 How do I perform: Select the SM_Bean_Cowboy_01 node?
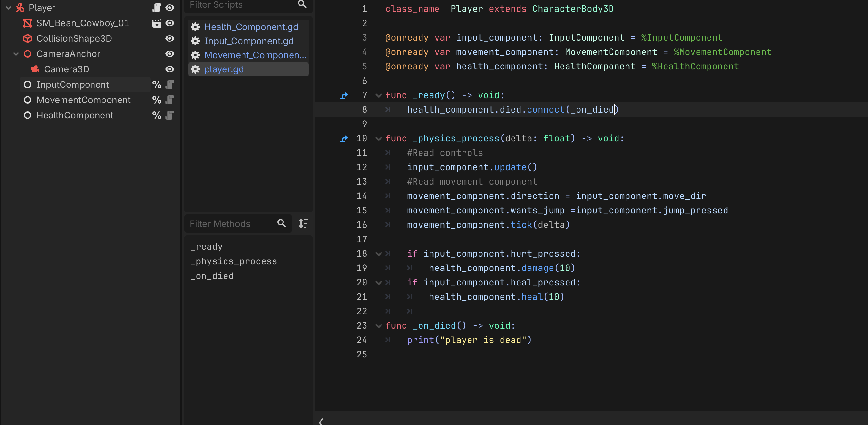[83, 23]
